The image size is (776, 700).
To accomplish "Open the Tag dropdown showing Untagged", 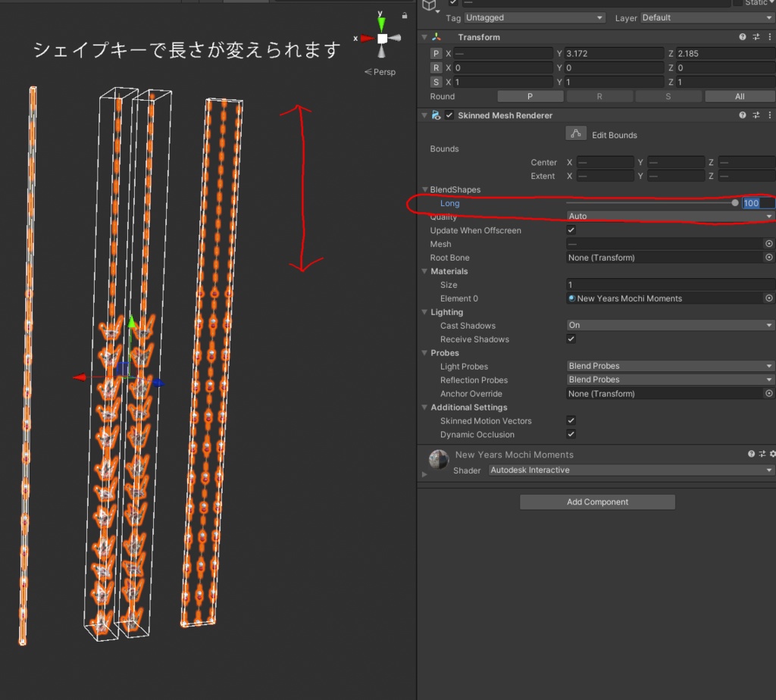I will pos(534,17).
